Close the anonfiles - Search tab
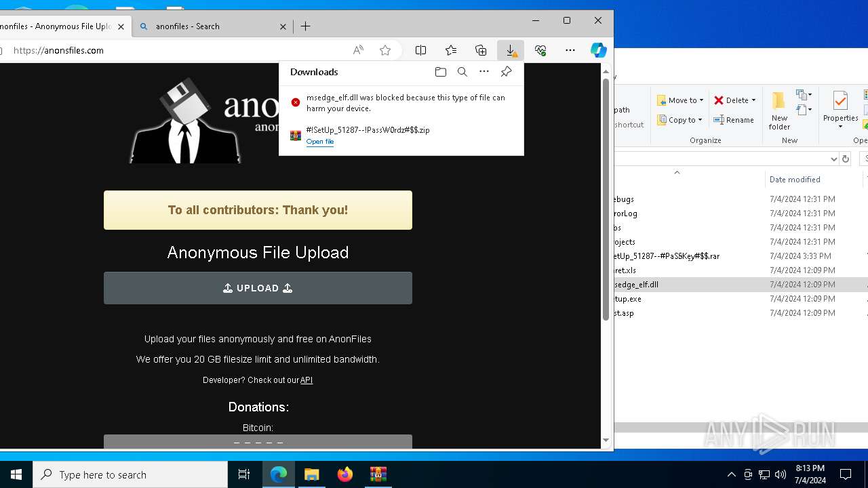Screen dimensions: 868x488 pos(283,26)
